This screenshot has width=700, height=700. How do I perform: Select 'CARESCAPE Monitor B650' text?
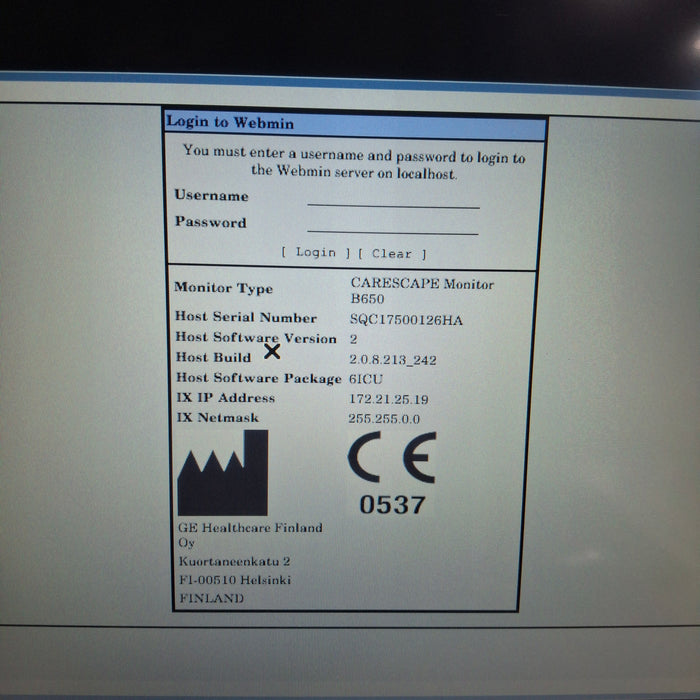pyautogui.click(x=422, y=291)
